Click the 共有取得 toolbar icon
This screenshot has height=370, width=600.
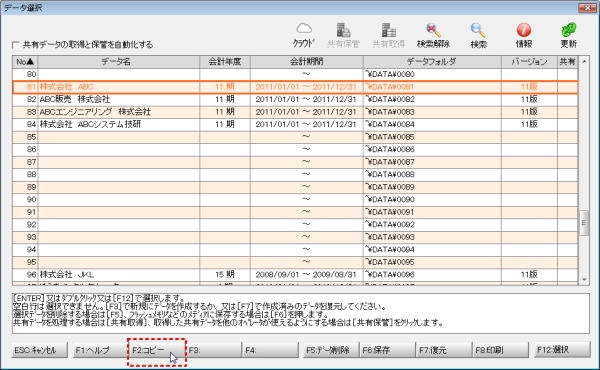click(x=388, y=35)
